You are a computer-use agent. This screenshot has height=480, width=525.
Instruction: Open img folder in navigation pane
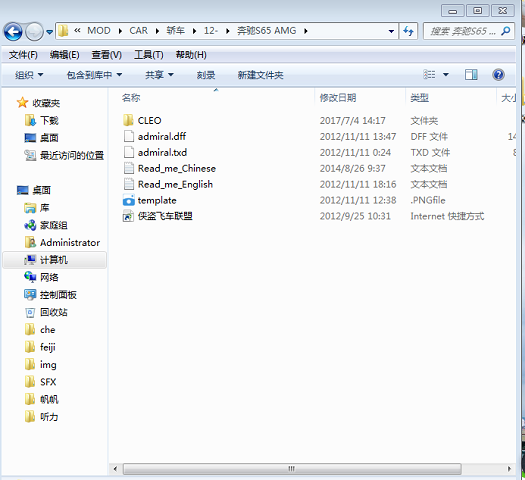pyautogui.click(x=48, y=365)
